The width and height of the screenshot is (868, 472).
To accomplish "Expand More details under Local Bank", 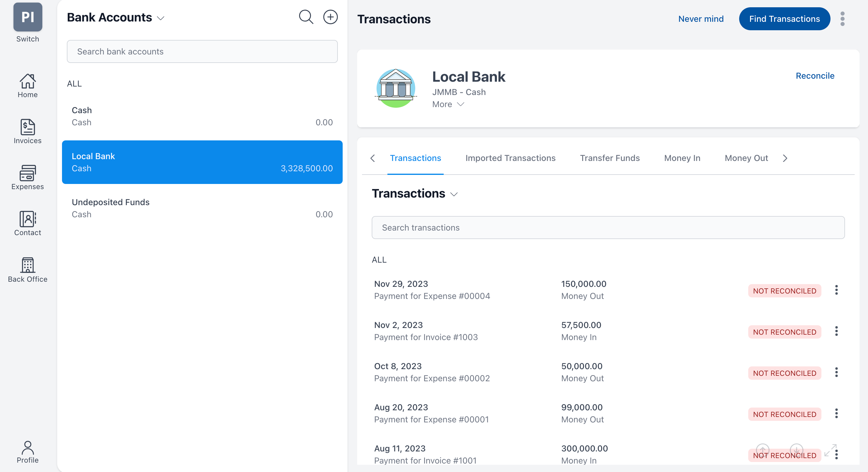I will point(448,104).
